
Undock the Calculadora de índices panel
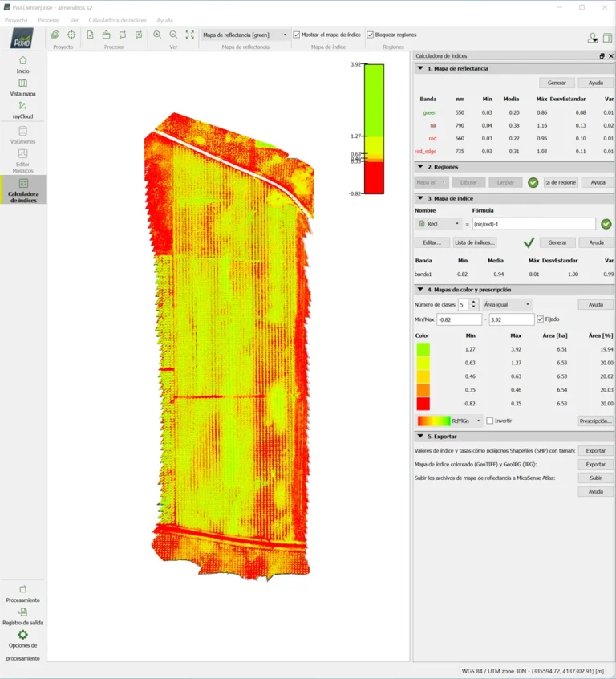coord(602,56)
